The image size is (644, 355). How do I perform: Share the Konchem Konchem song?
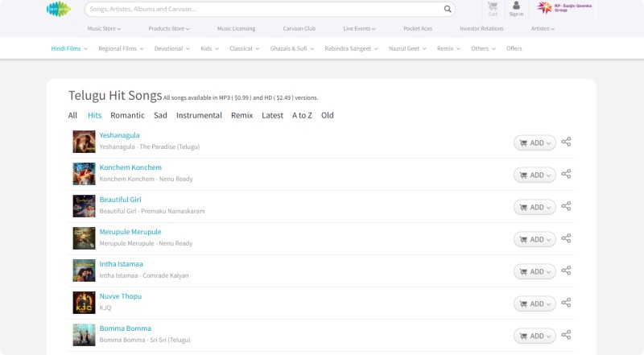(x=566, y=174)
